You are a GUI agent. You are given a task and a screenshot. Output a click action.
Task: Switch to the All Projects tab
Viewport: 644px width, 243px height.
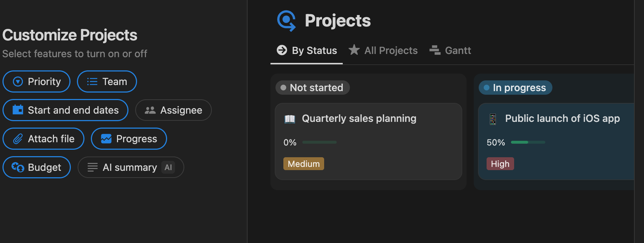pyautogui.click(x=390, y=50)
